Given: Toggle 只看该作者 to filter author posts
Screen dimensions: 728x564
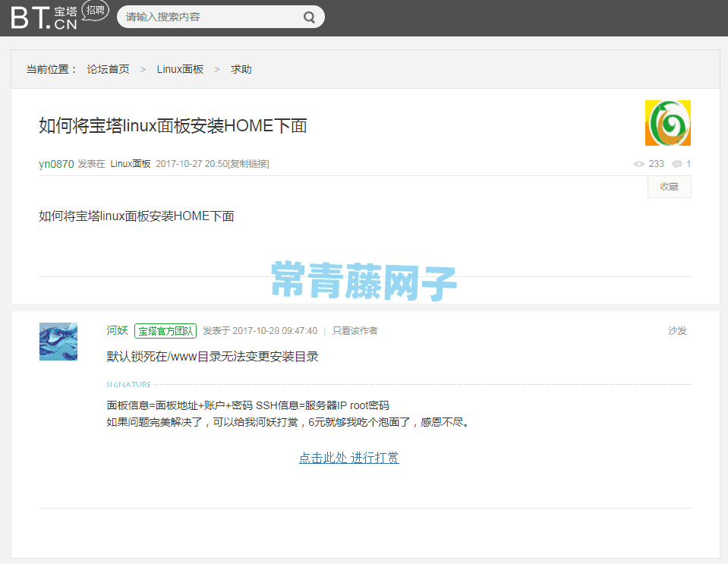Looking at the screenshot, I should [x=357, y=330].
